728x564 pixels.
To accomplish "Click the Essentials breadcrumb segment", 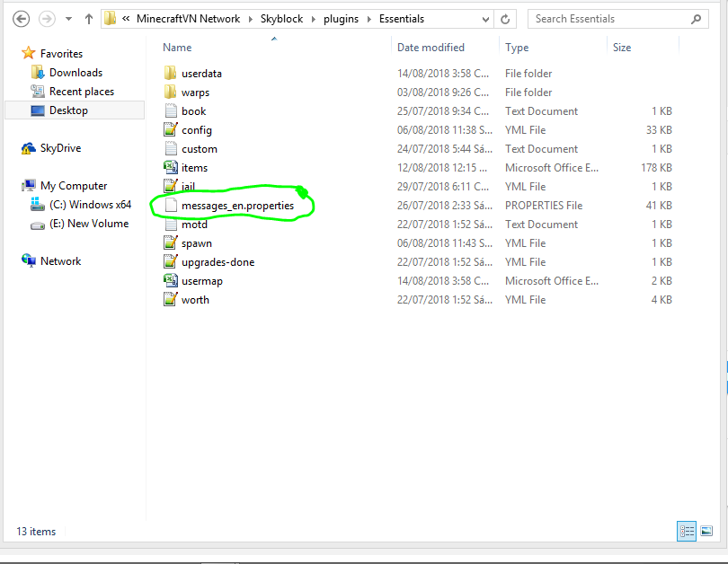I will tap(402, 19).
